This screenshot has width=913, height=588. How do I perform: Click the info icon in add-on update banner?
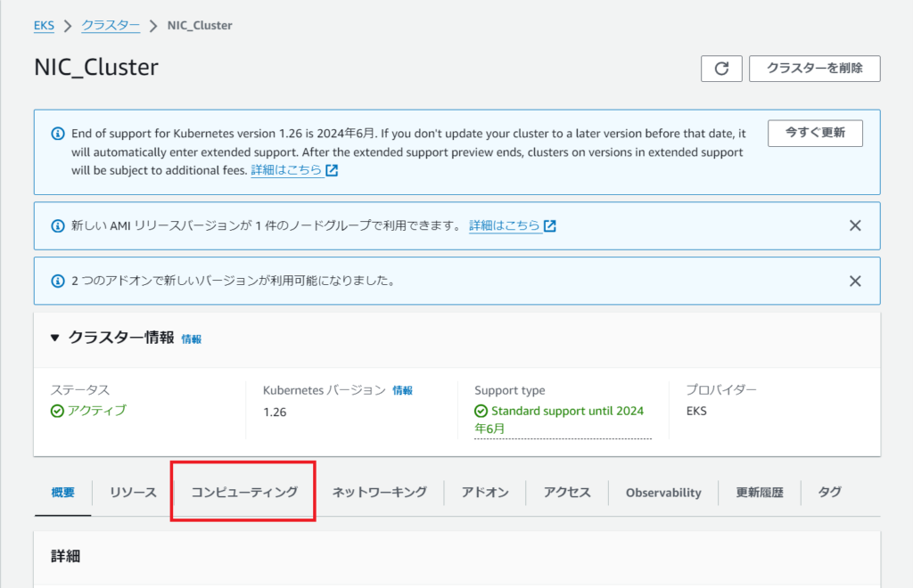coord(58,281)
